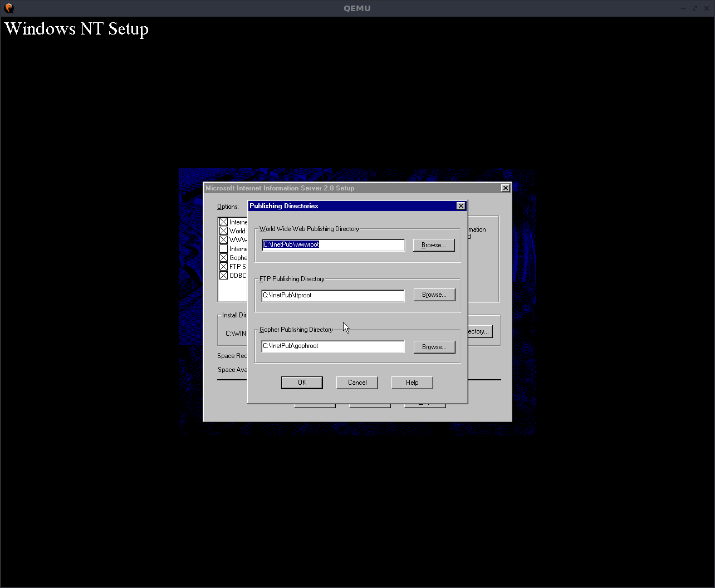Toggle the ODBC option checkbox
Image resolution: width=715 pixels, height=588 pixels.
coord(223,276)
